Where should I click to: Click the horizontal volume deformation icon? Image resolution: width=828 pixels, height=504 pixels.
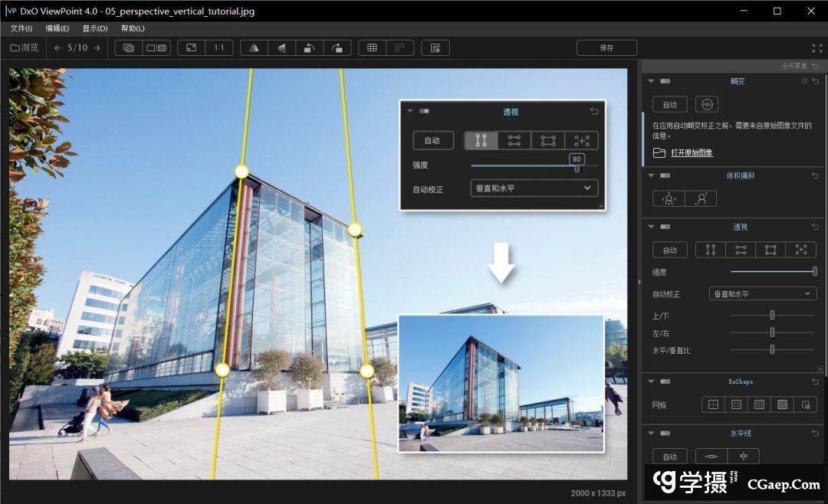[x=669, y=198]
